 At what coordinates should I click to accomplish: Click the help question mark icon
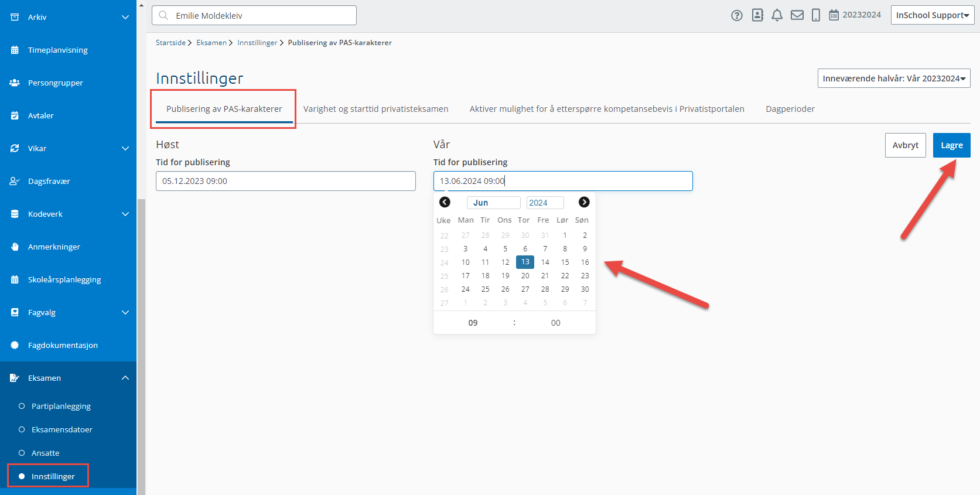point(736,16)
